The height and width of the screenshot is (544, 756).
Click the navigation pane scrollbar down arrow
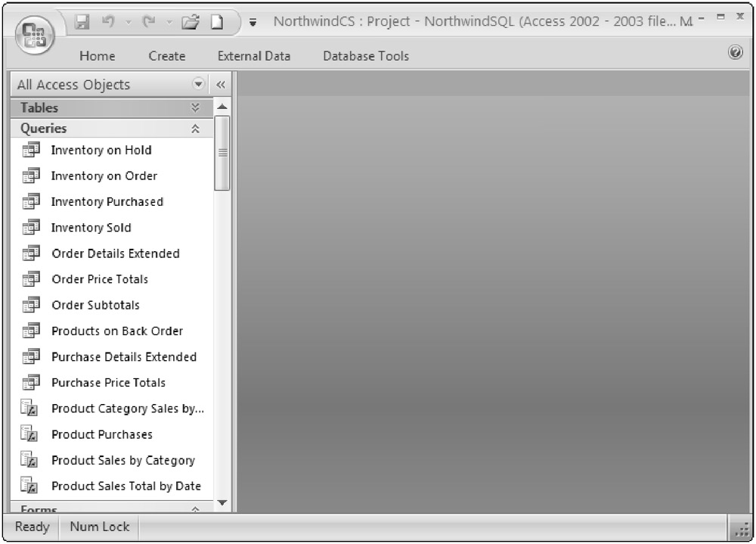pyautogui.click(x=222, y=502)
